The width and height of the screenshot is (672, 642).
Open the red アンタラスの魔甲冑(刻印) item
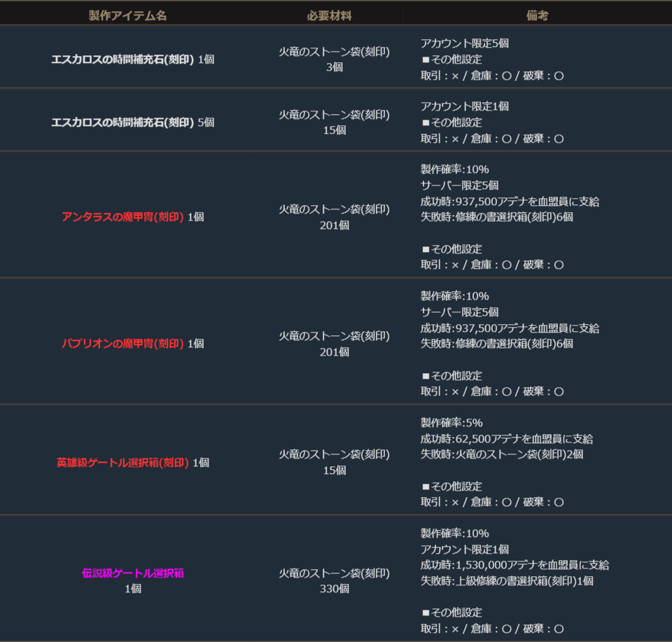[x=122, y=217]
